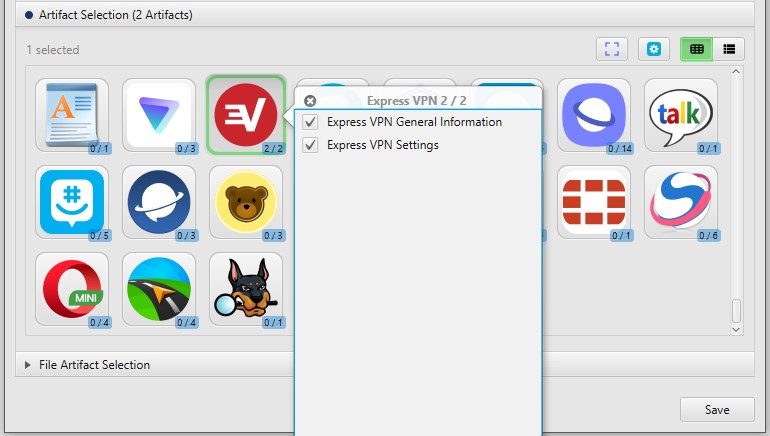Select the Proton VPN artifact tile
The height and width of the screenshot is (436, 770).
158,114
